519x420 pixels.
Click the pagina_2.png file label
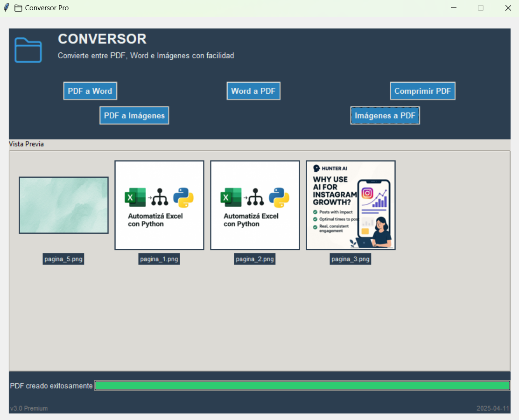[x=254, y=259]
